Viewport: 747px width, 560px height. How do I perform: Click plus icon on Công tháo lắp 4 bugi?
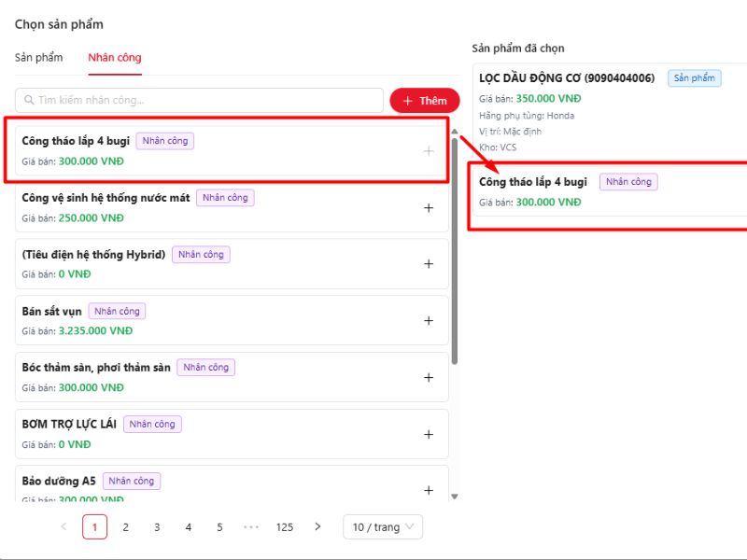point(429,150)
